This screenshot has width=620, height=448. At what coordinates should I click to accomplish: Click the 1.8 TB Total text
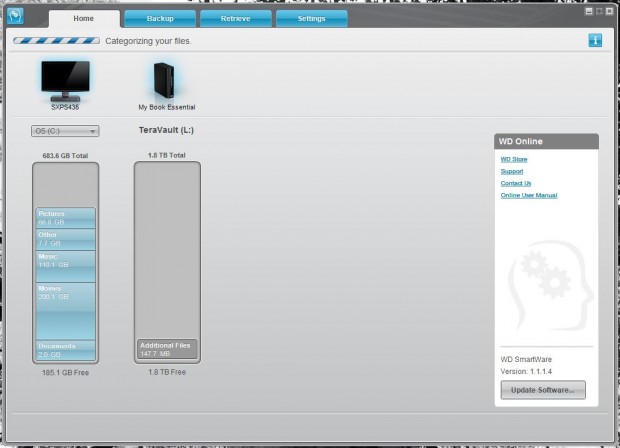pos(166,155)
